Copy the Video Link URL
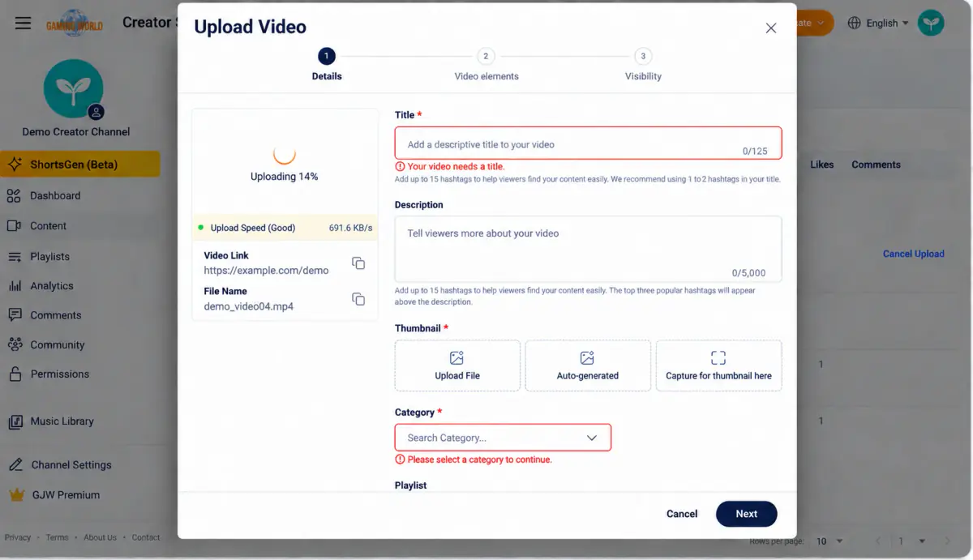 [x=358, y=263]
